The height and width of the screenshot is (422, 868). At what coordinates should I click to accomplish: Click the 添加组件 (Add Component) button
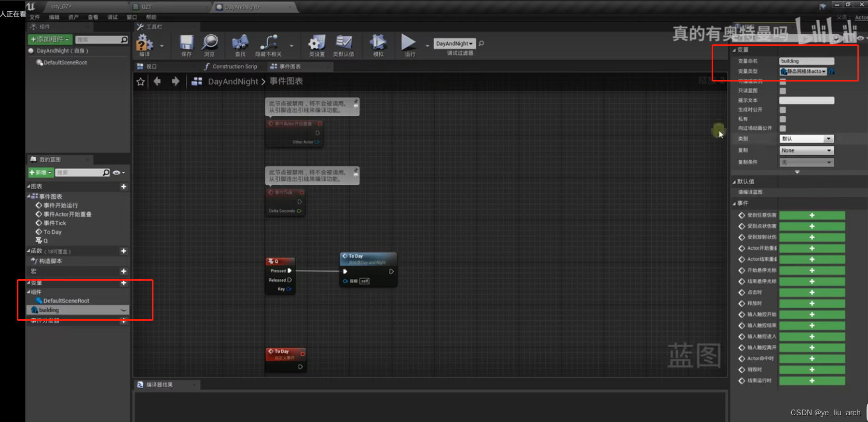[x=50, y=40]
